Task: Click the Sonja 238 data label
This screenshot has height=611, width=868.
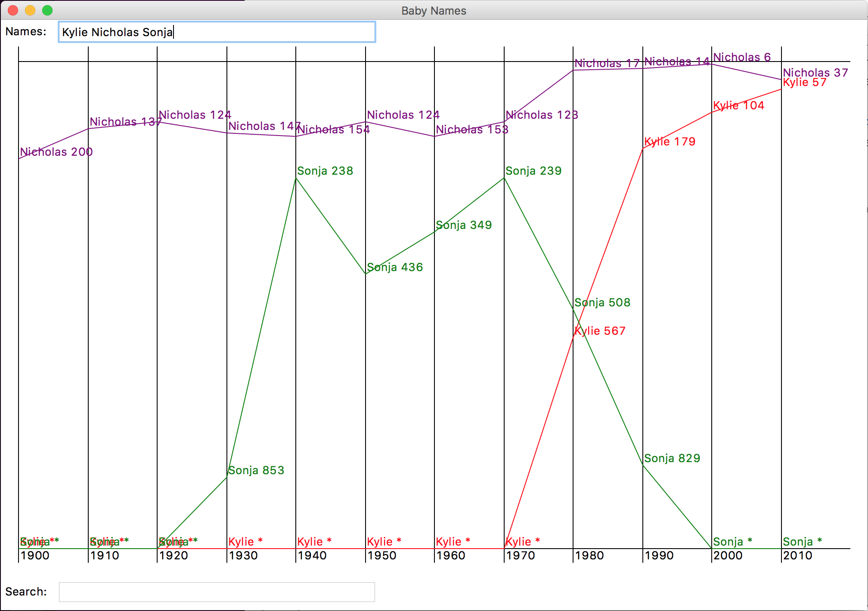Action: pyautogui.click(x=325, y=171)
